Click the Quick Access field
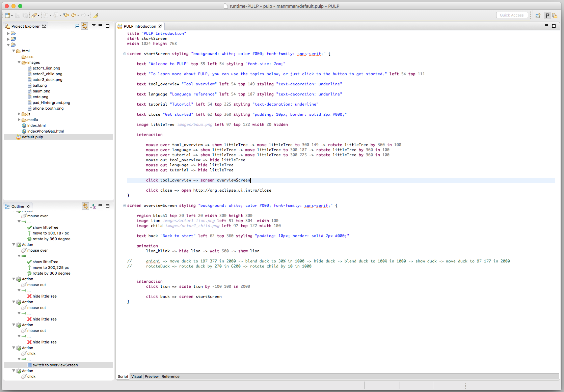Image resolution: width=564 pixels, height=392 pixels. 512,15
